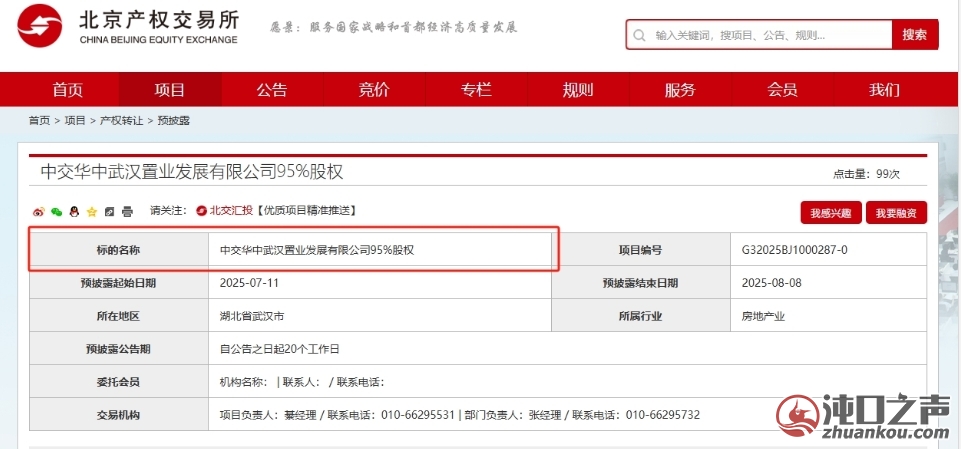
Task: Go to 项目 in breadcrumb
Action: (75, 121)
